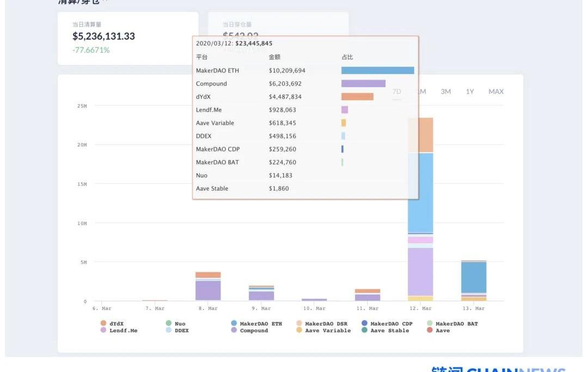This screenshot has width=588, height=372.
Task: Click the 当日清算量 card label
Action: pos(87,25)
